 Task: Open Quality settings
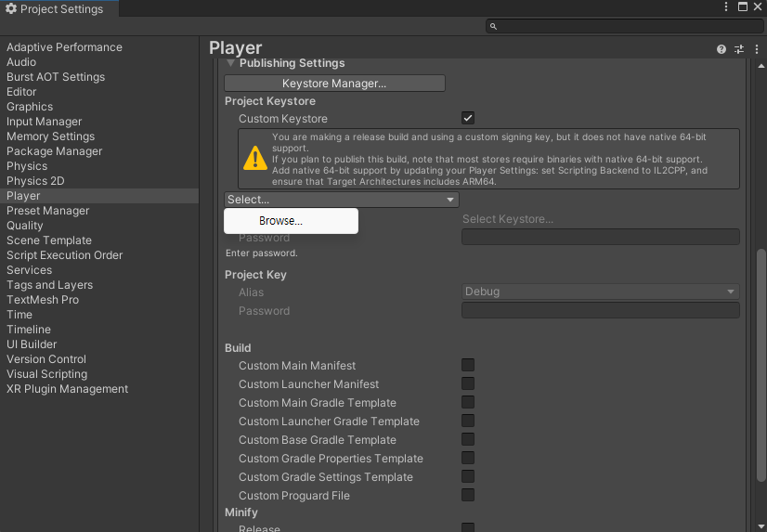[24, 226]
